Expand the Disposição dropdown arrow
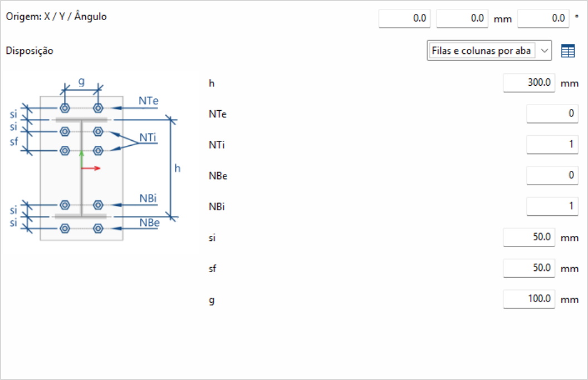 [x=545, y=51]
